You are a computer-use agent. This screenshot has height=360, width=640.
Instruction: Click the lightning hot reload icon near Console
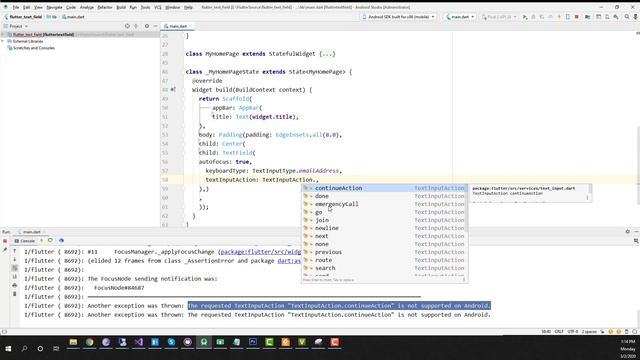41,241
